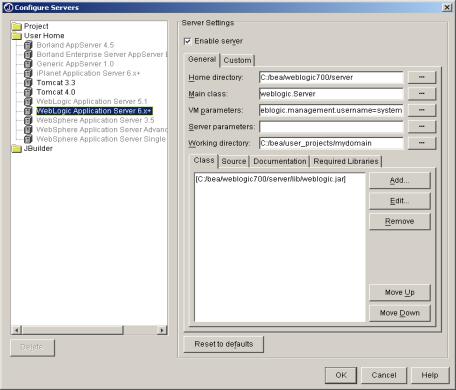Select Borland AppServer 4.5 entry
Screen dimensions: 456x390
tap(75, 45)
